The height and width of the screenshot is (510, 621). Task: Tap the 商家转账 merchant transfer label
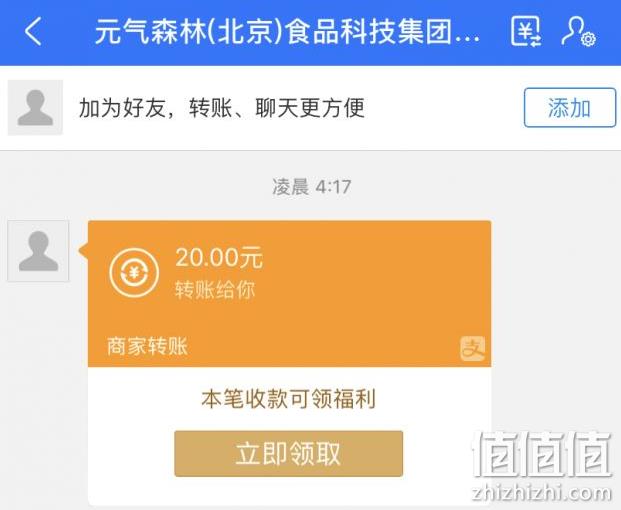[147, 346]
